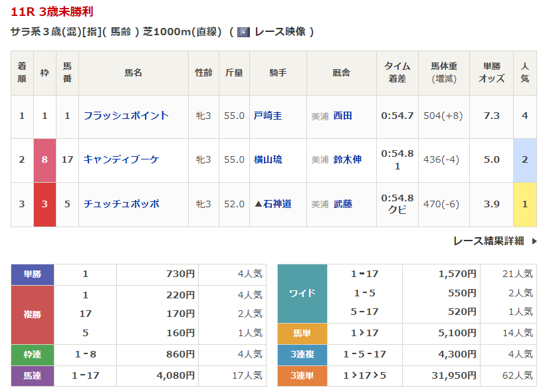Image resolution: width=547 pixels, height=392 pixels.
Task: Click the 21人気 wide popularity value
Action: pyautogui.click(x=517, y=274)
